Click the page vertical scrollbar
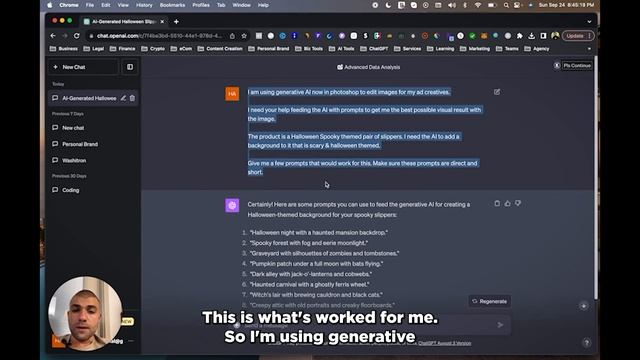Screen dimensions: 640x360 596,178
